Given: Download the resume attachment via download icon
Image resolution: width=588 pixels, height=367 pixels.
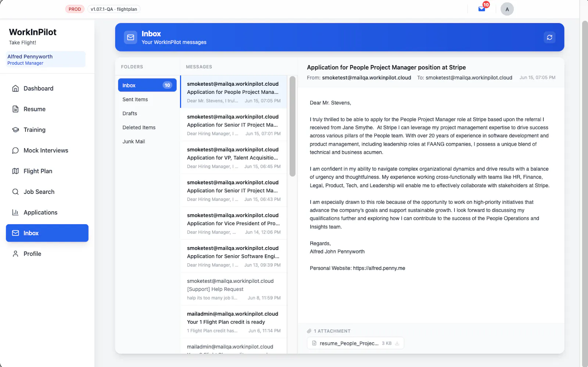Looking at the screenshot, I should point(397,343).
